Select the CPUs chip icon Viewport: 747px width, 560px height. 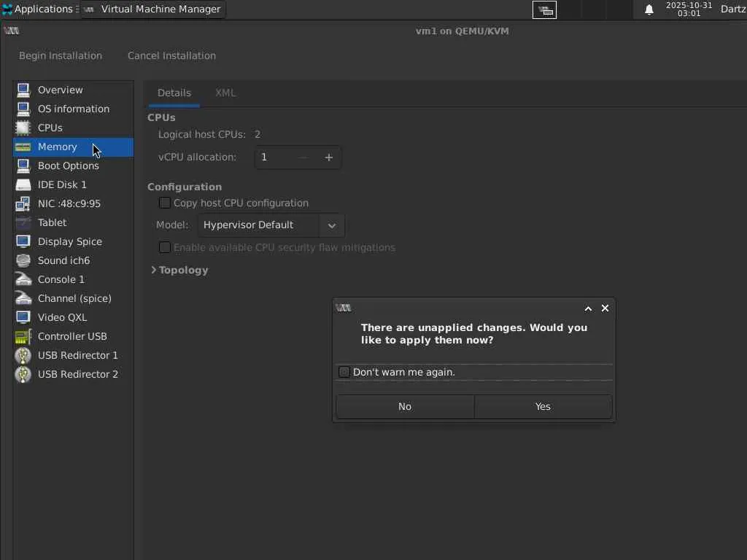(23, 128)
